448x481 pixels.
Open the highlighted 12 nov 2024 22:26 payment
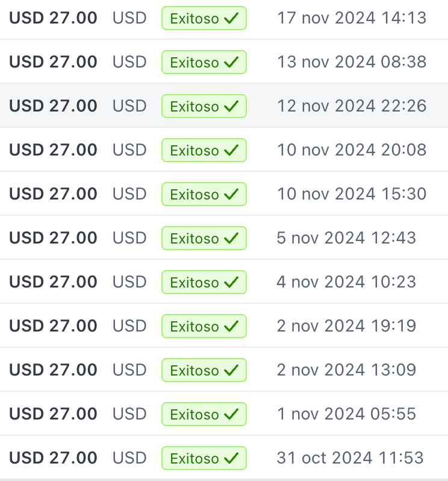53,106
